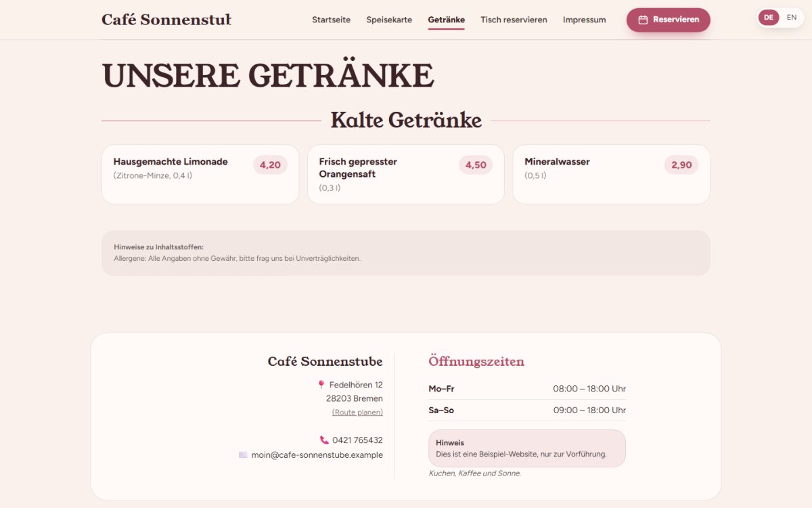Click the Café Sonnenstube logo in the header
Image resolution: width=812 pixels, height=508 pixels.
pyautogui.click(x=166, y=20)
